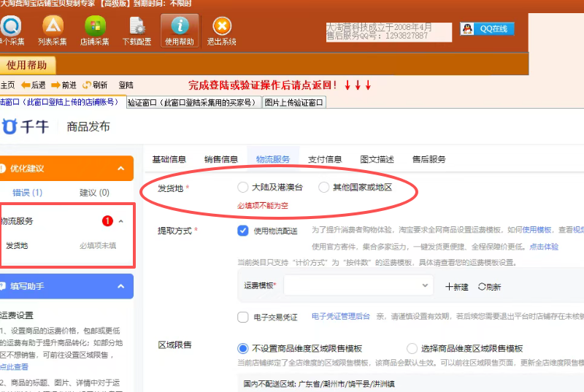Click the 列表采集 toolbar icon
The image size is (584, 392).
52,28
